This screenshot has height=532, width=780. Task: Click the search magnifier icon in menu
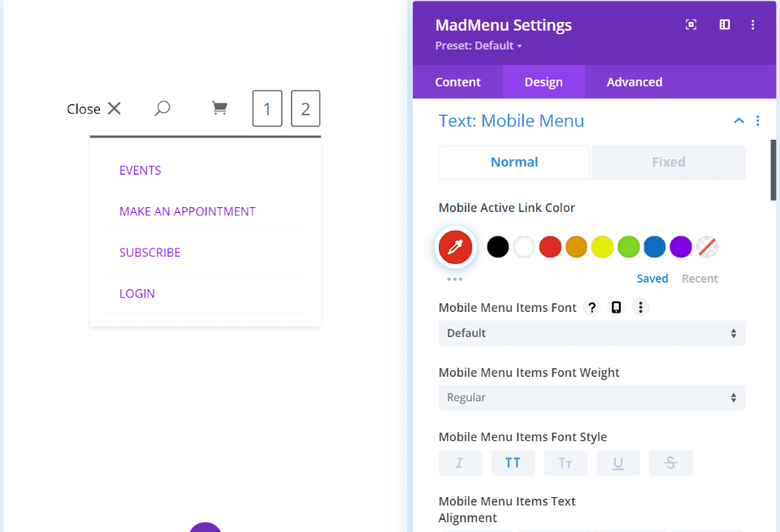point(162,108)
